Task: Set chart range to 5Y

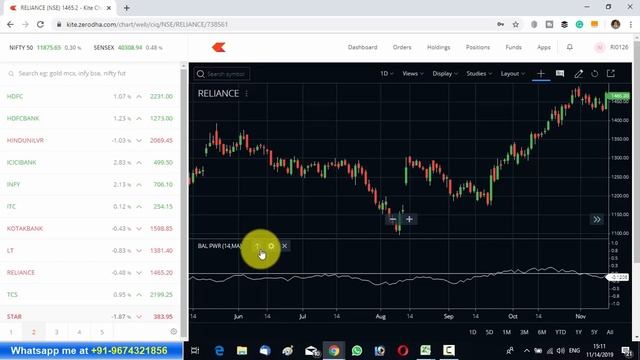Action: tap(594, 332)
